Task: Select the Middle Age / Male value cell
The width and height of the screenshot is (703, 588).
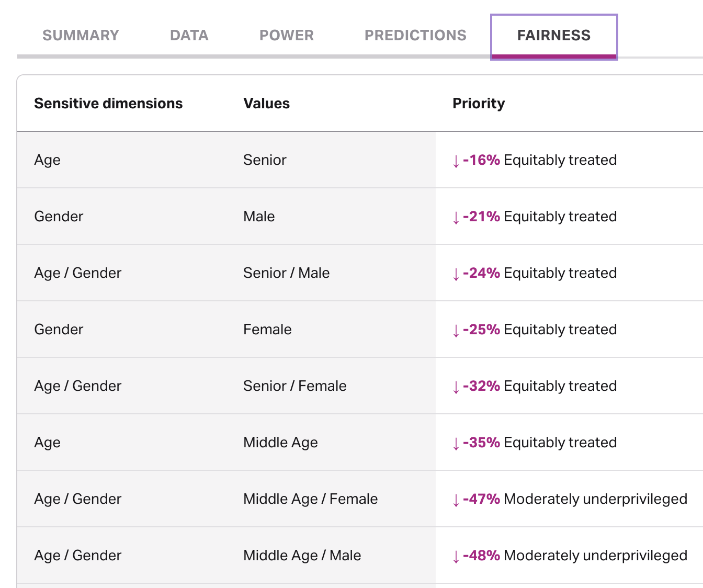Action: coord(302,556)
